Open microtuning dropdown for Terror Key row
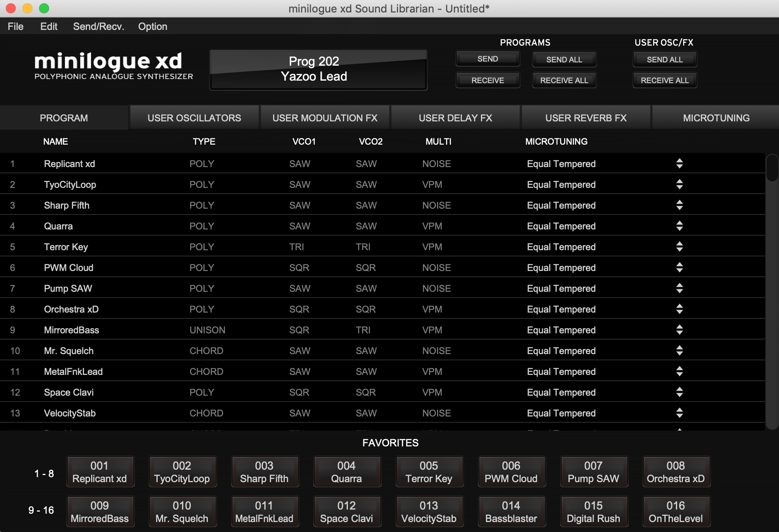779x532 pixels. click(x=679, y=247)
